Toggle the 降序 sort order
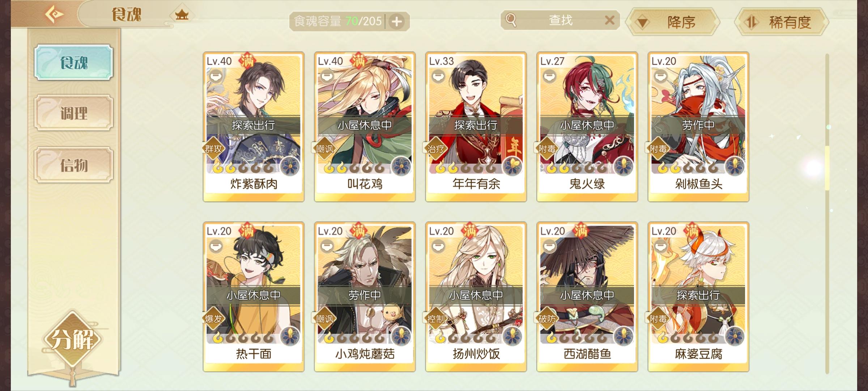This screenshot has height=391, width=868. click(x=673, y=22)
